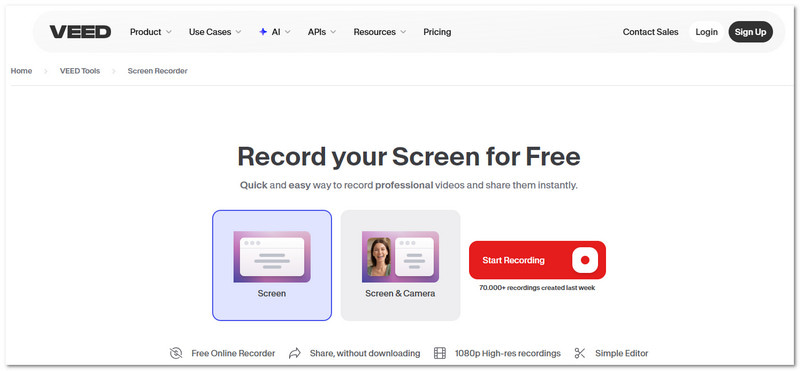Viewport: 800px width, 371px height.
Task: Expand the Resources chevron
Action: click(x=403, y=32)
